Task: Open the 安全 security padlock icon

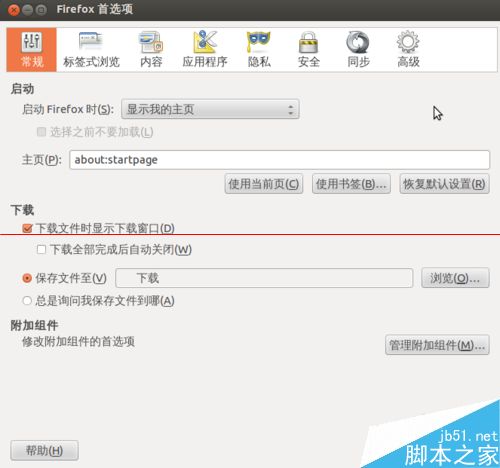Action: click(x=309, y=50)
